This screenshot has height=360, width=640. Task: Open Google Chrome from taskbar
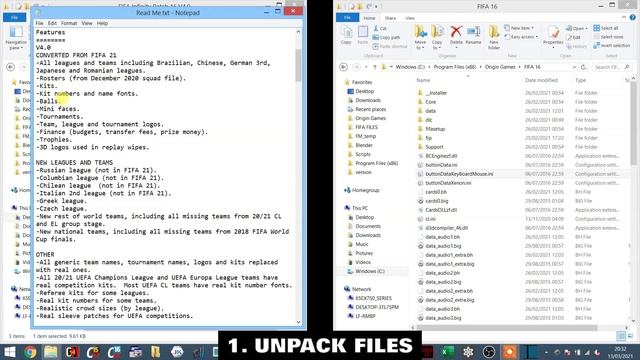30,352
